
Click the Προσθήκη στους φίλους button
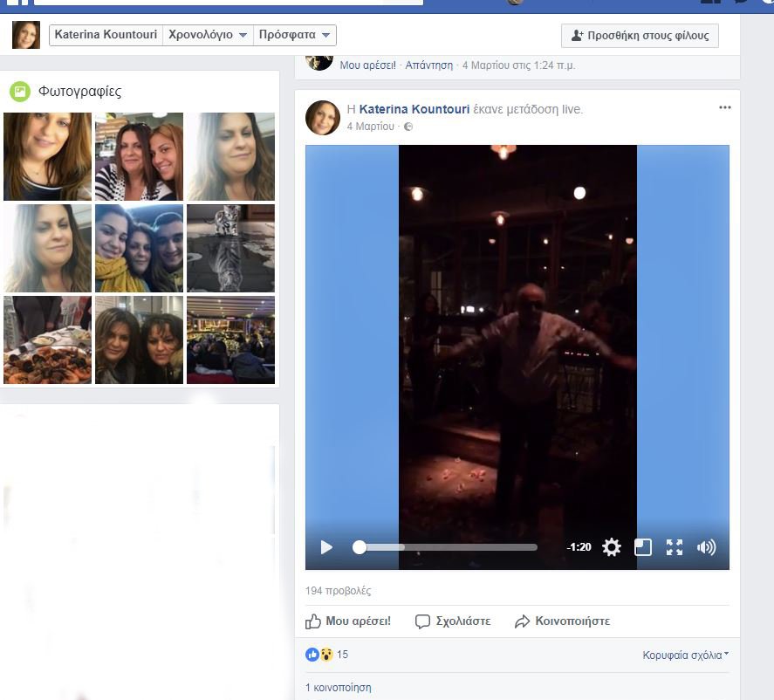[640, 36]
